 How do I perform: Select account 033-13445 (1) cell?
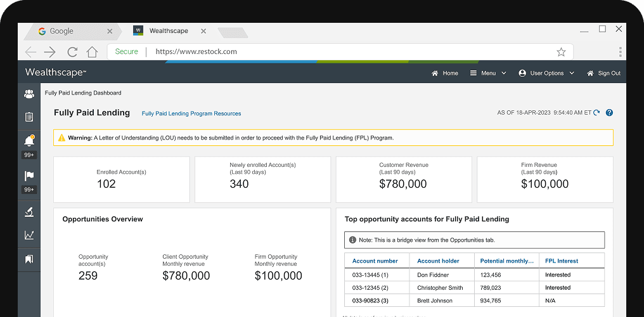pyautogui.click(x=377, y=275)
